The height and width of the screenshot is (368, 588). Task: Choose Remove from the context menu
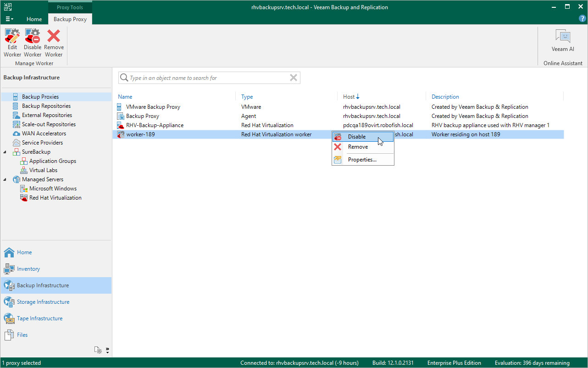(x=363, y=147)
